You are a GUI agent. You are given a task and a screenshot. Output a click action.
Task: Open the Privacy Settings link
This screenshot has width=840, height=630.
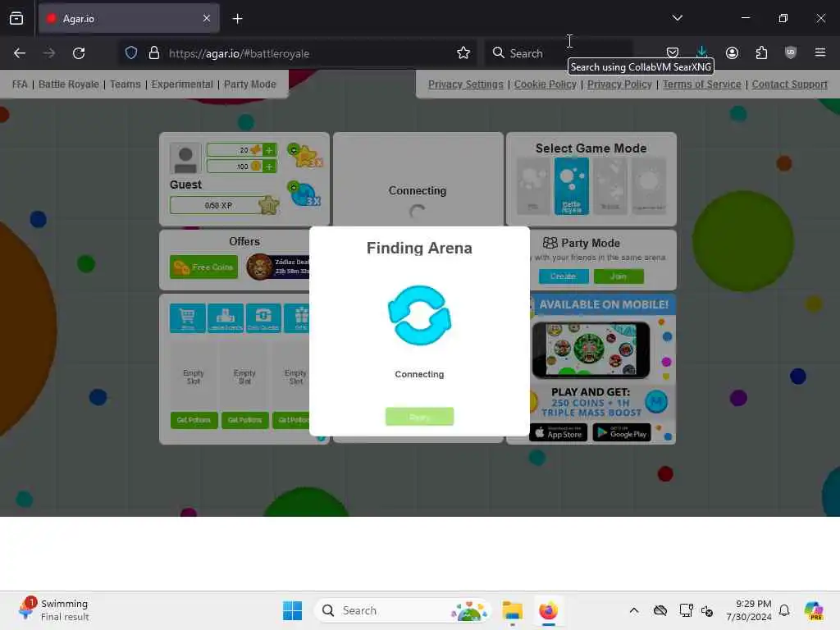click(466, 84)
